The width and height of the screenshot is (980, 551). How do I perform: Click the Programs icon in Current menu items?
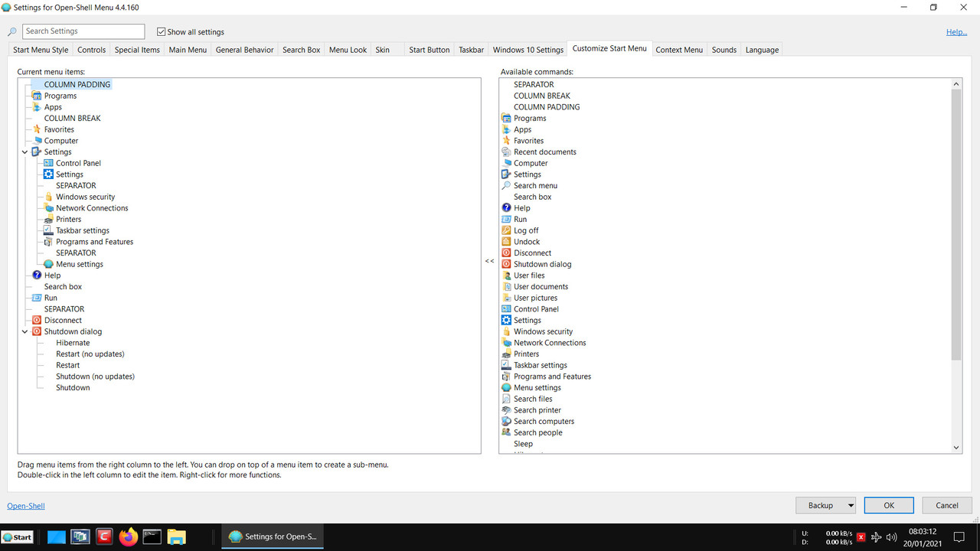pos(37,96)
